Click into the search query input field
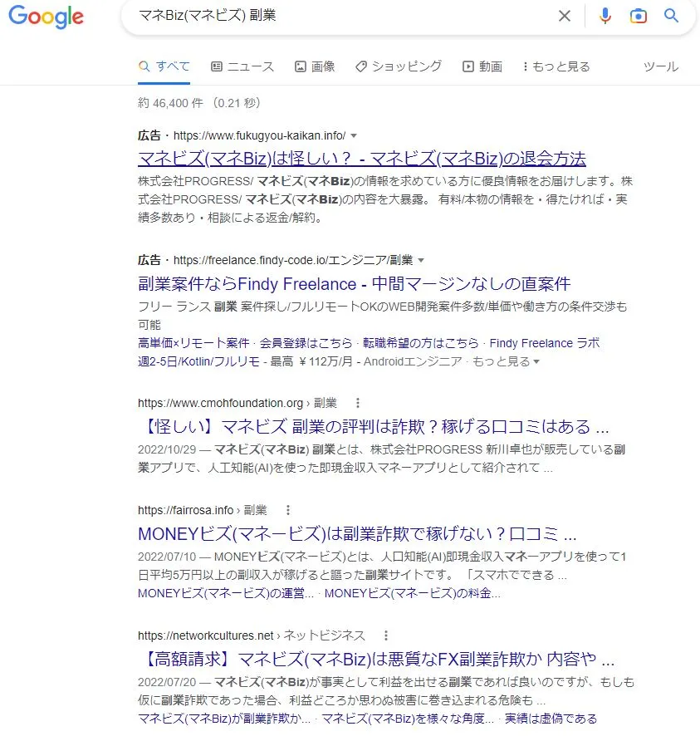The image size is (700, 736). (x=332, y=16)
